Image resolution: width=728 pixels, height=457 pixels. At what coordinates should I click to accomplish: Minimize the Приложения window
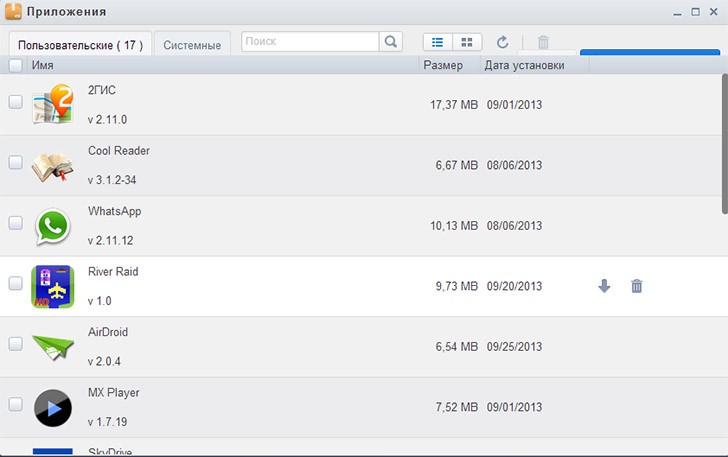[x=677, y=13]
